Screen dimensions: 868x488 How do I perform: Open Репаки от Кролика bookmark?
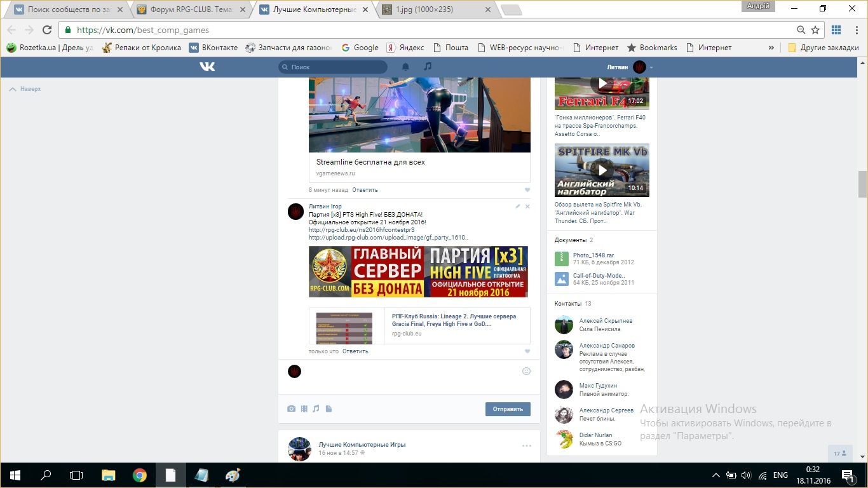coord(141,48)
